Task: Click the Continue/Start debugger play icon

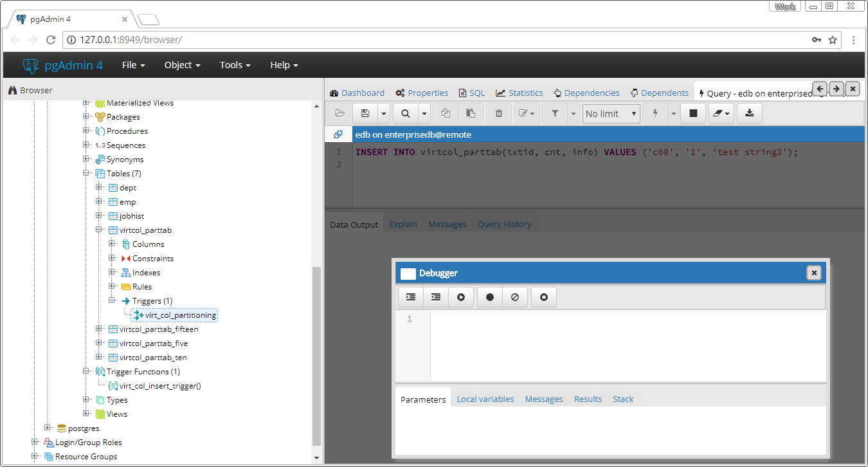Action: click(x=461, y=297)
